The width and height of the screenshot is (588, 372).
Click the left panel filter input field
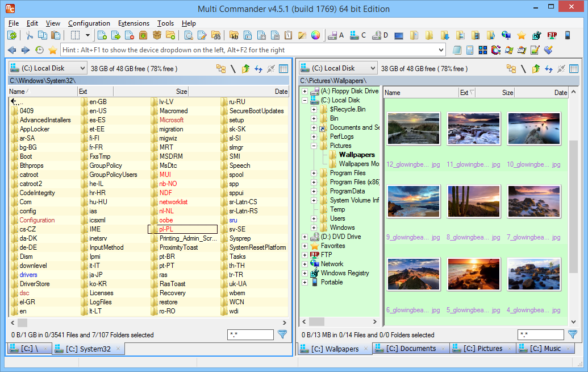pyautogui.click(x=251, y=334)
